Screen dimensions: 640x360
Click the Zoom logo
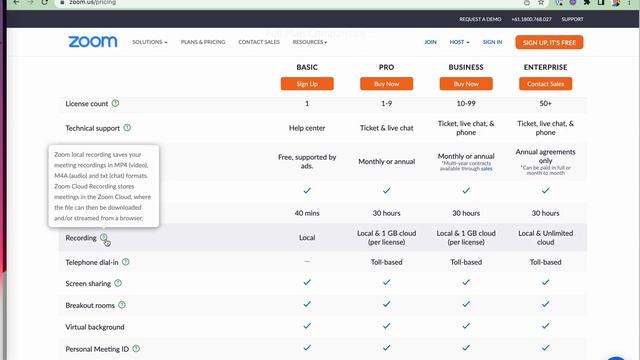tap(93, 42)
